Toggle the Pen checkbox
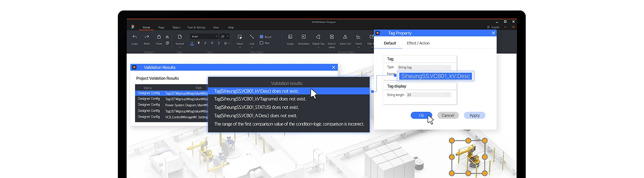Viewport: 644px width, 178px height. pos(262,43)
